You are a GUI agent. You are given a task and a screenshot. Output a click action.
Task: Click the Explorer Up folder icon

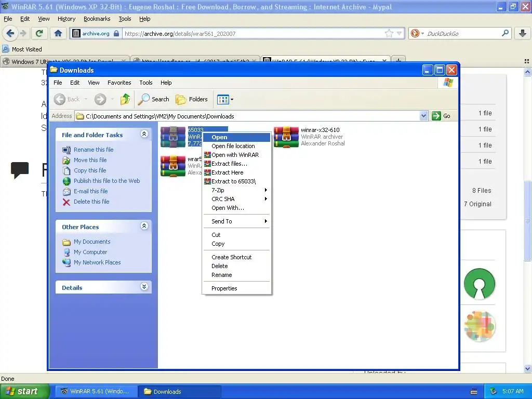tap(125, 99)
